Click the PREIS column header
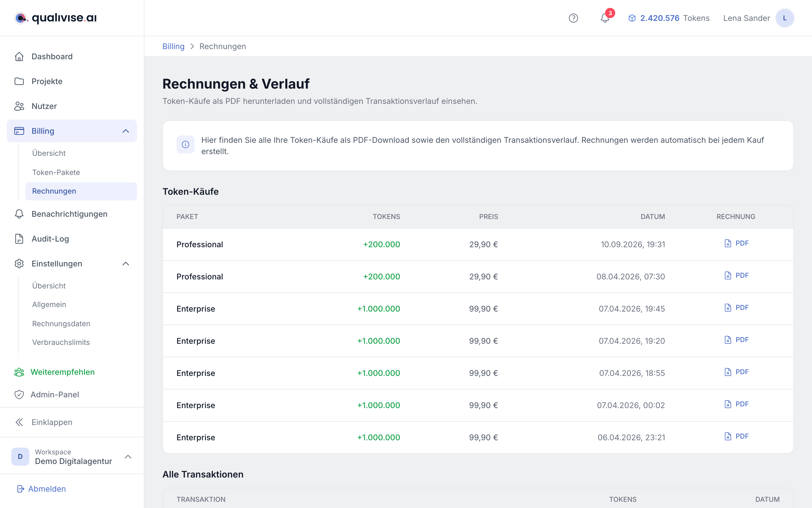812x508 pixels. [x=489, y=217]
